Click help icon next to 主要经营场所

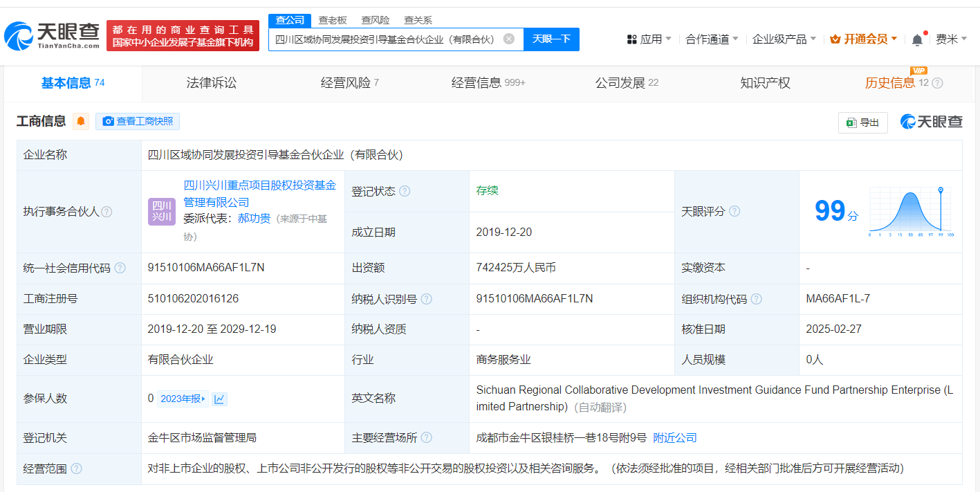click(427, 437)
